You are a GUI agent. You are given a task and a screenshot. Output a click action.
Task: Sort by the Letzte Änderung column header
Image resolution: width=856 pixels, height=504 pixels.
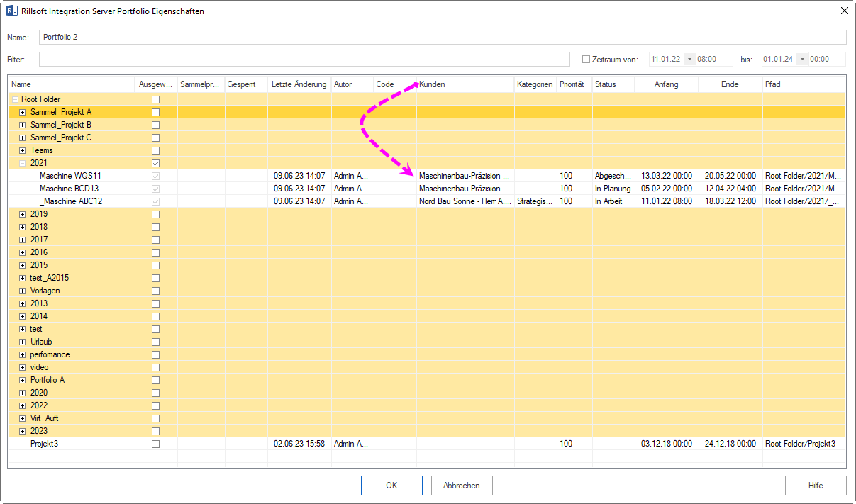(299, 84)
